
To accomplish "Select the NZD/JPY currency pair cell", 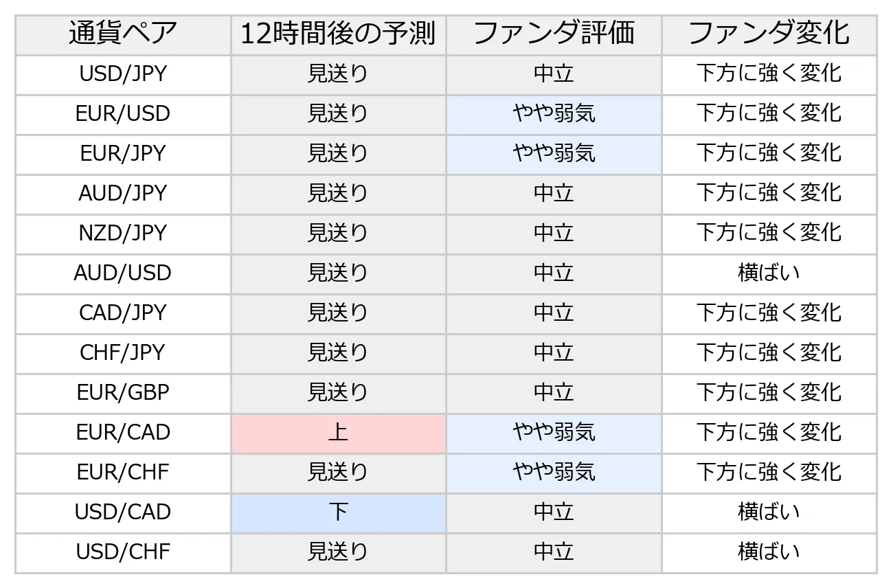I will coord(123,234).
